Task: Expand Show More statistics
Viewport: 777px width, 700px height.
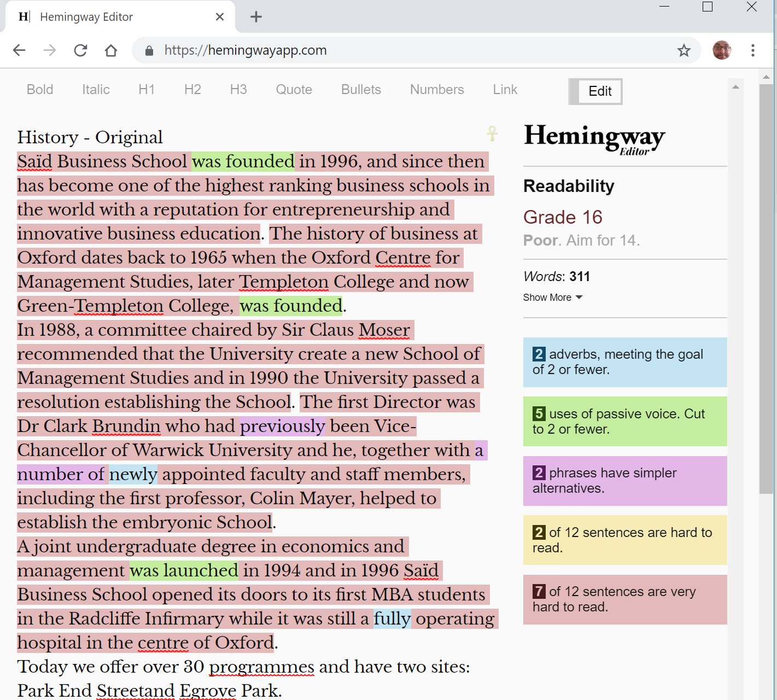Action: (x=552, y=297)
